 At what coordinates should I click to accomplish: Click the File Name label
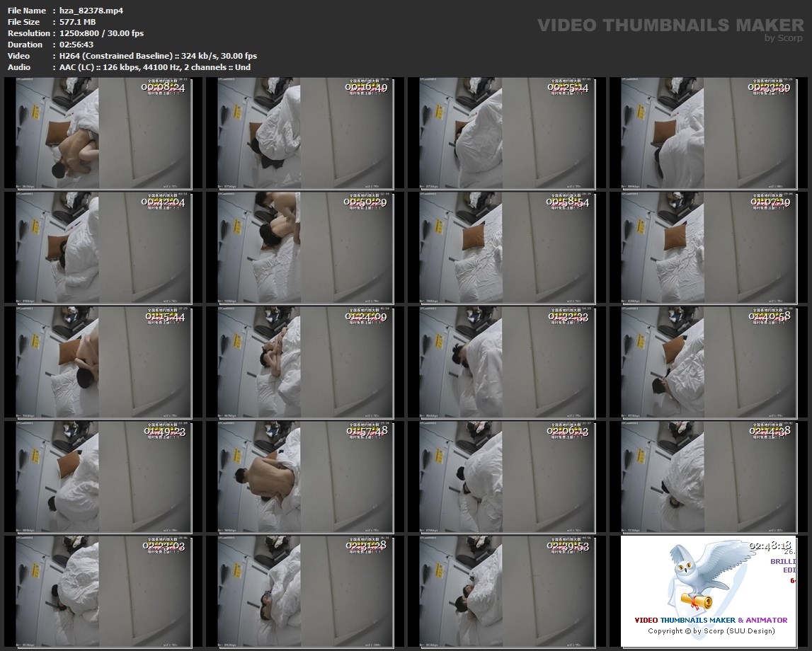point(27,11)
